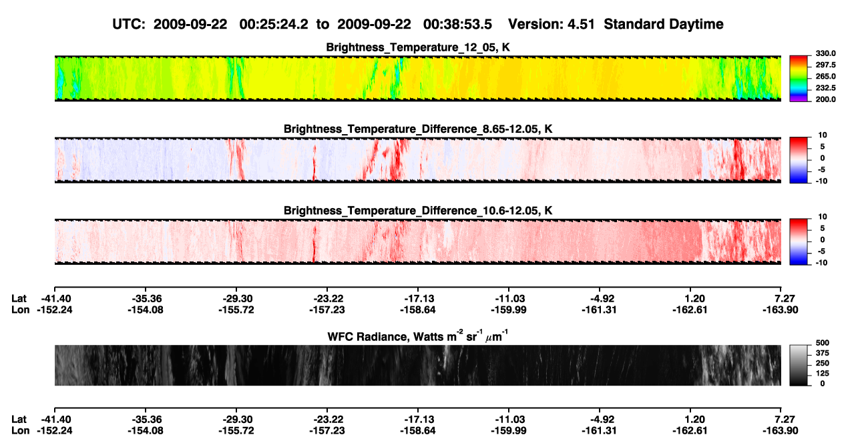The width and height of the screenshot is (868, 445).
Task: Click longitude -155.72 under the WFC Radiance panel
Action: 236,430
